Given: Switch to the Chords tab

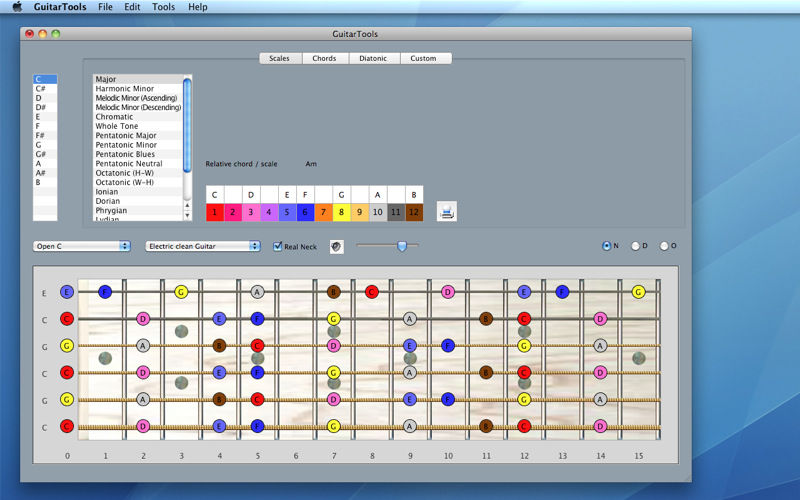Looking at the screenshot, I should 324,58.
